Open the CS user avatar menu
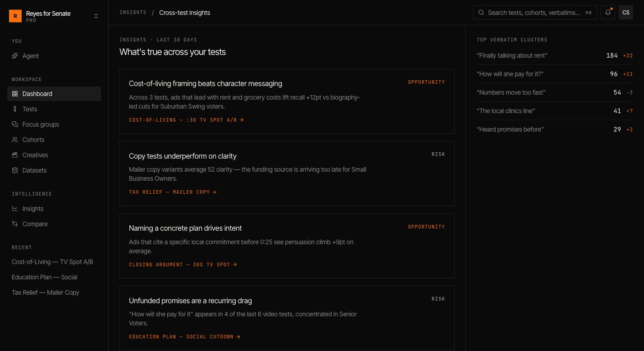644x351 pixels. [x=626, y=13]
